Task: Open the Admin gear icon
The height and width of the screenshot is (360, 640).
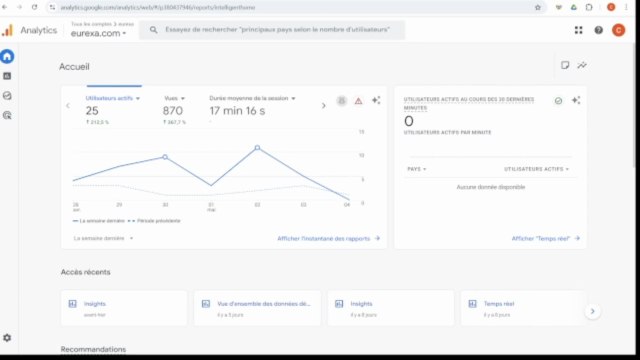Action: point(7,338)
